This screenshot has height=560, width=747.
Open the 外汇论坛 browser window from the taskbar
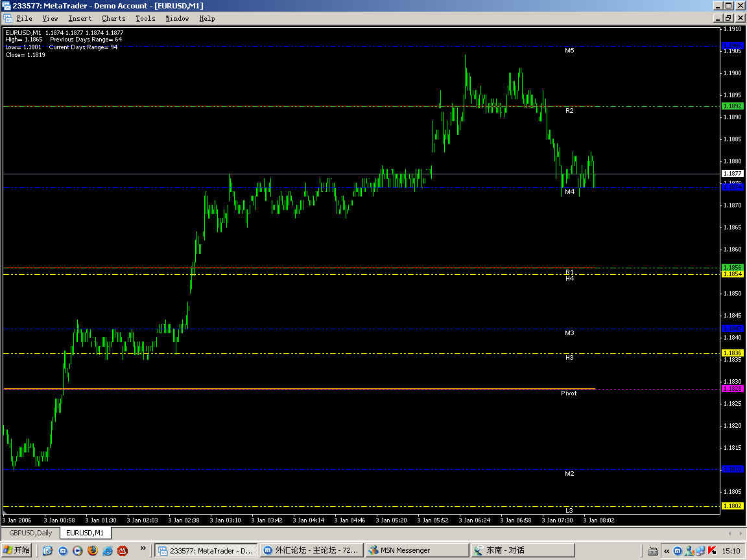pyautogui.click(x=310, y=550)
